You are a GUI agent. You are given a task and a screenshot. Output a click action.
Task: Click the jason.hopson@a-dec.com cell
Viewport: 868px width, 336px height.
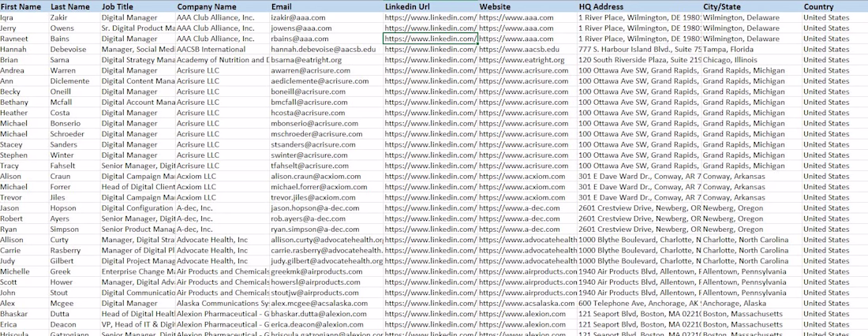pyautogui.click(x=327, y=208)
